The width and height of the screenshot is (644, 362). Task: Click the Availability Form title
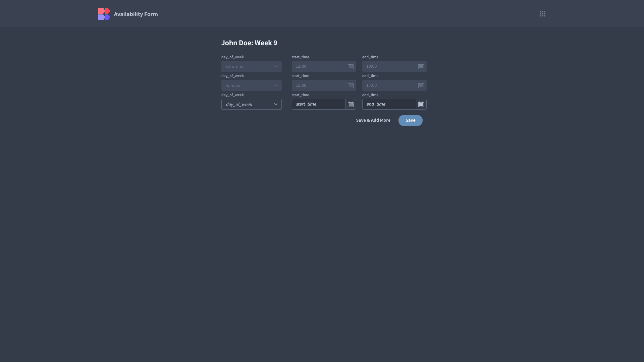click(x=136, y=14)
